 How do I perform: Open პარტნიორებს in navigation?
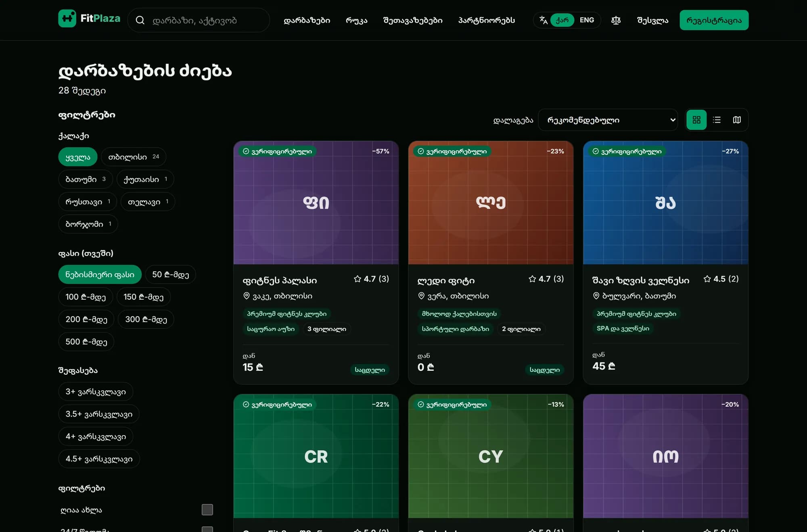click(x=487, y=20)
